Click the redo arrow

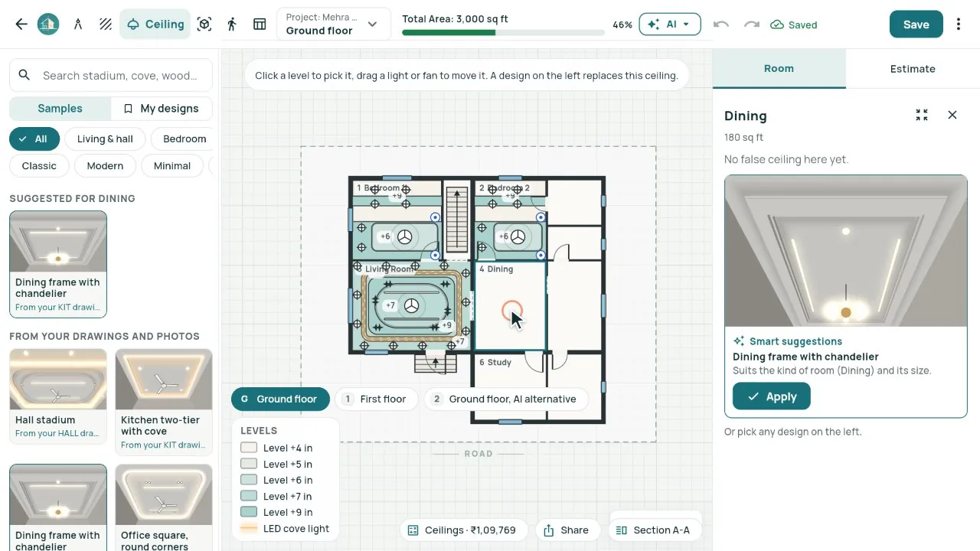[752, 24]
